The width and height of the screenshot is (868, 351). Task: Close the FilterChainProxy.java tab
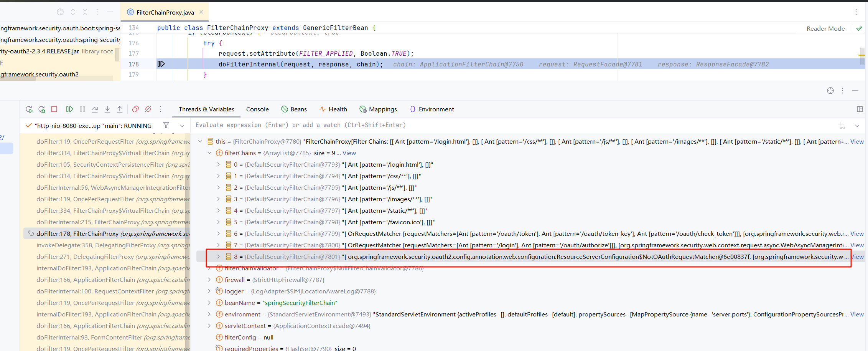pos(201,12)
